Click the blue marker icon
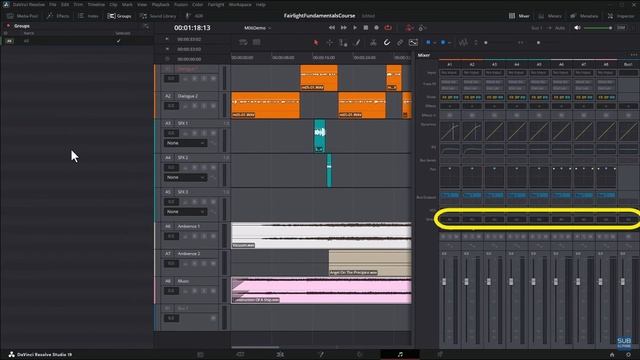 [x=443, y=42]
